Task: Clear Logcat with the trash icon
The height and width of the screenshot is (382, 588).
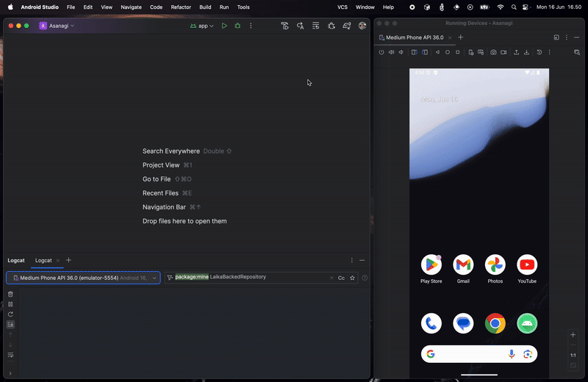Action: [x=10, y=294]
